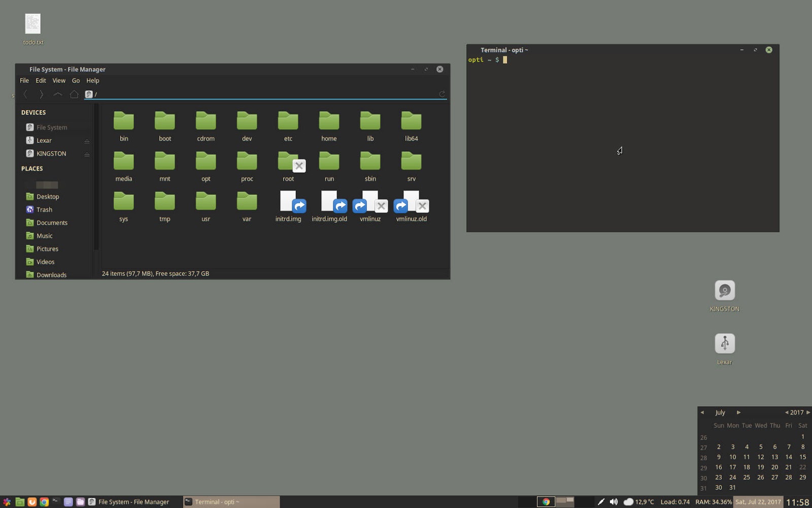Open the Downloads folder in the sidebar

[51, 274]
